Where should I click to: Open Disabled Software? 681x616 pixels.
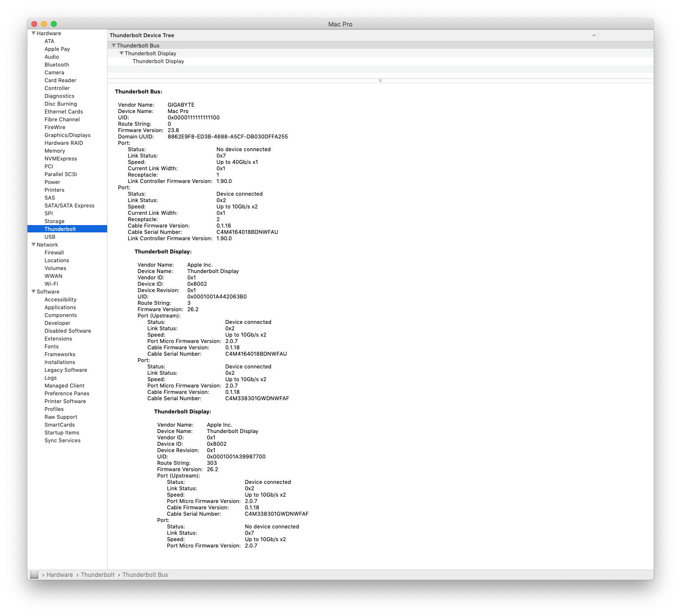pyautogui.click(x=67, y=331)
